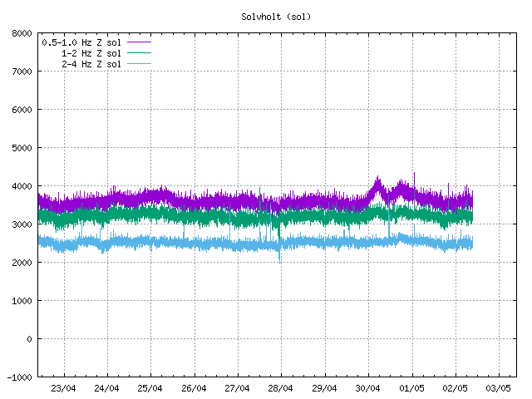Click the y-axis label 7000
The width and height of the screenshot is (532, 399).
[22, 71]
